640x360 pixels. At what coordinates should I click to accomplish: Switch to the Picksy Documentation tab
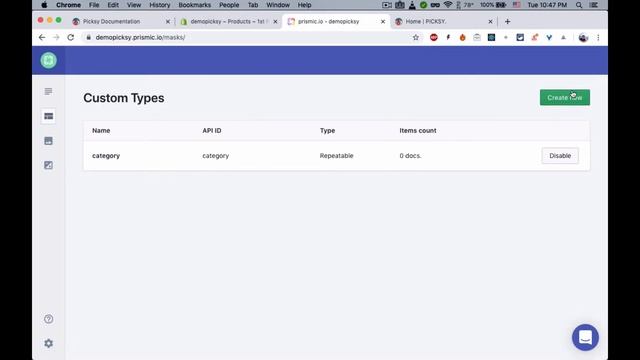(121, 21)
